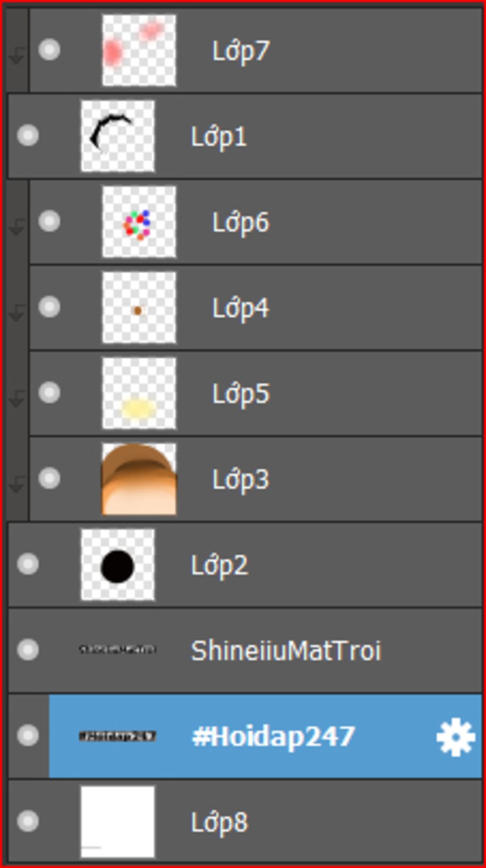486x868 pixels.
Task: Click the white thumbnail of Lớp8
Action: tap(118, 821)
